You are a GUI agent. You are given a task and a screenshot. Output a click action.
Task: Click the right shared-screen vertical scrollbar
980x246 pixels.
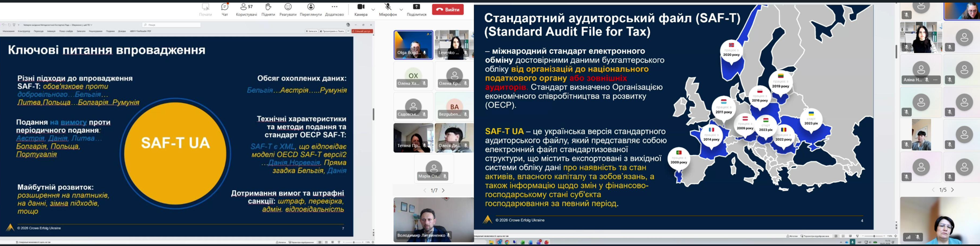click(896, 51)
